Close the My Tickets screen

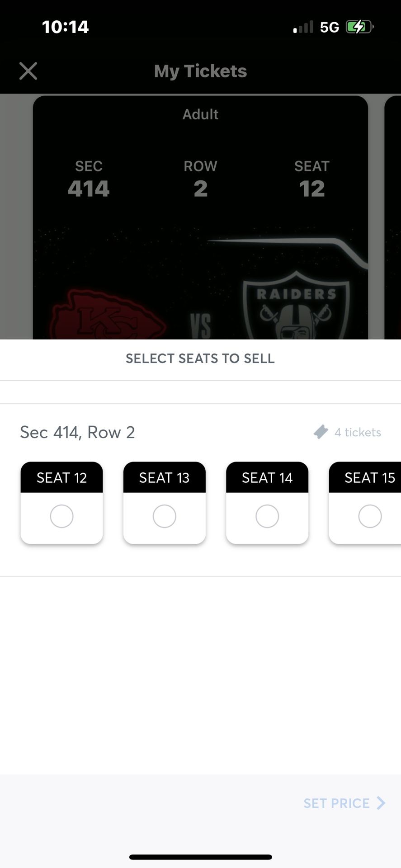tap(28, 71)
